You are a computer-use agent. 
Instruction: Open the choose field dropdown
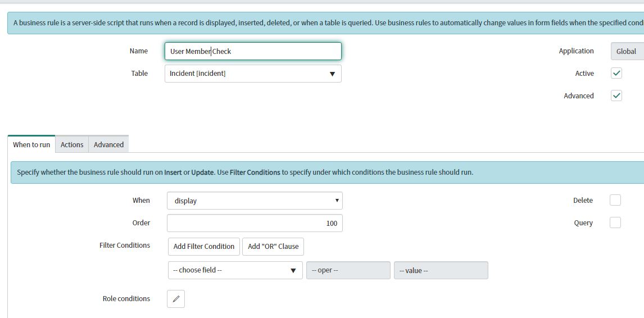(x=235, y=270)
